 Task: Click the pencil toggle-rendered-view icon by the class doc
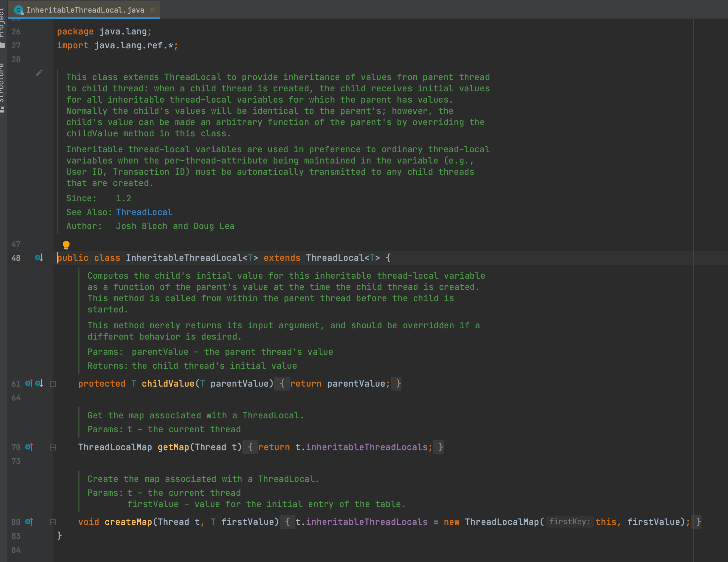pyautogui.click(x=39, y=73)
